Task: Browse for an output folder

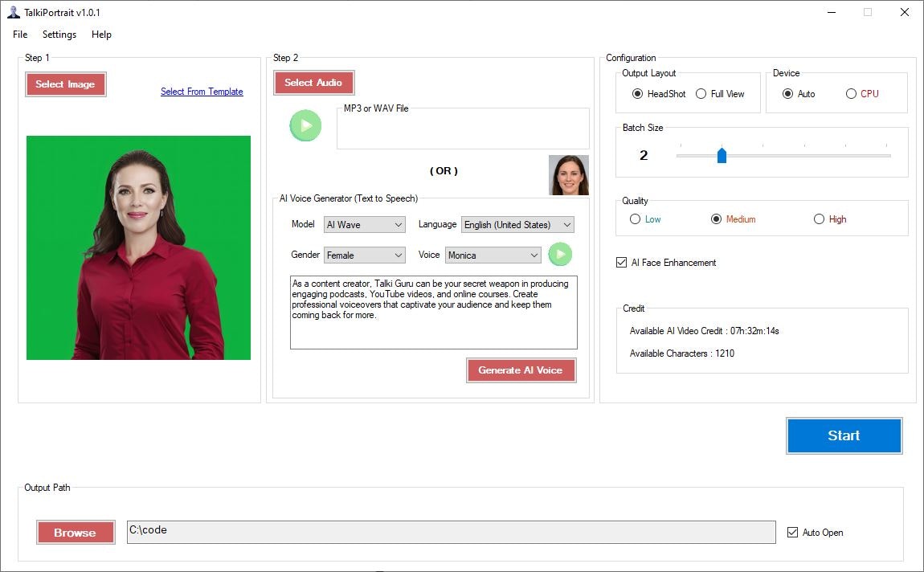Action: (x=76, y=533)
